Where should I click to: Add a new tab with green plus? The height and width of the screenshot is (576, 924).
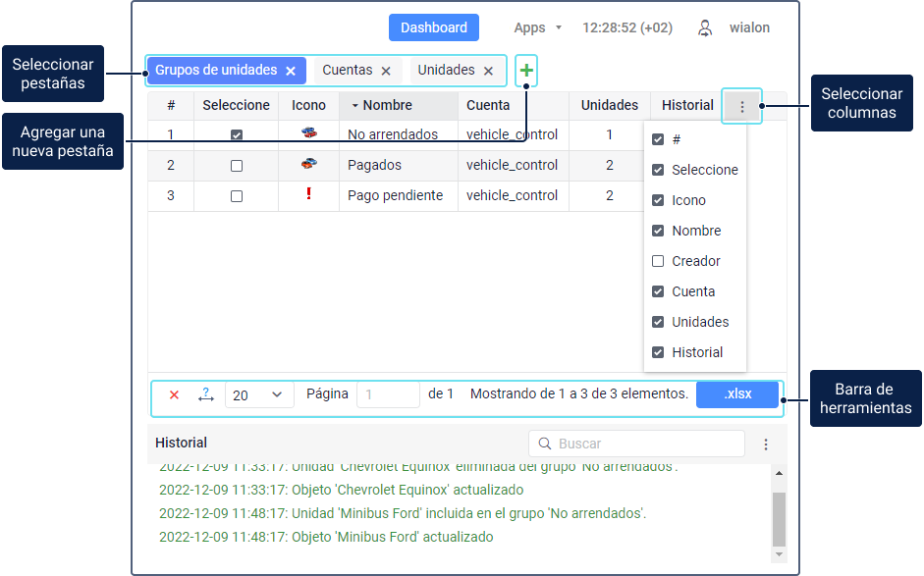pyautogui.click(x=526, y=71)
